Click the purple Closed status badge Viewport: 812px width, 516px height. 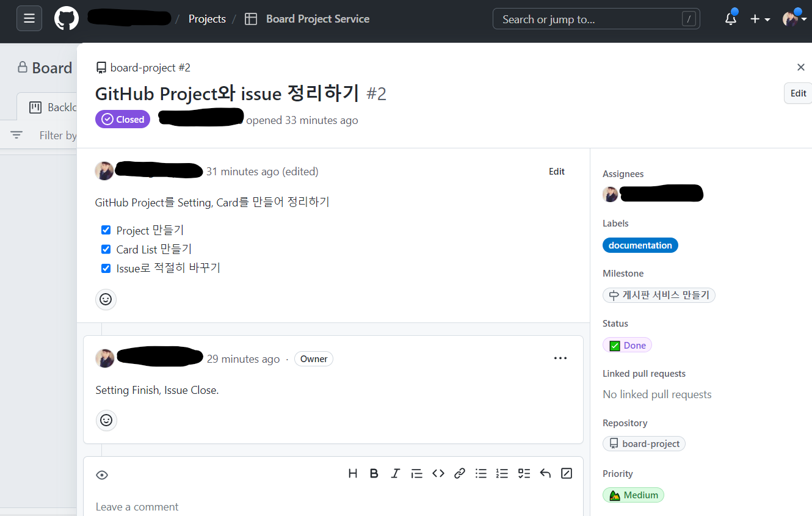click(123, 119)
